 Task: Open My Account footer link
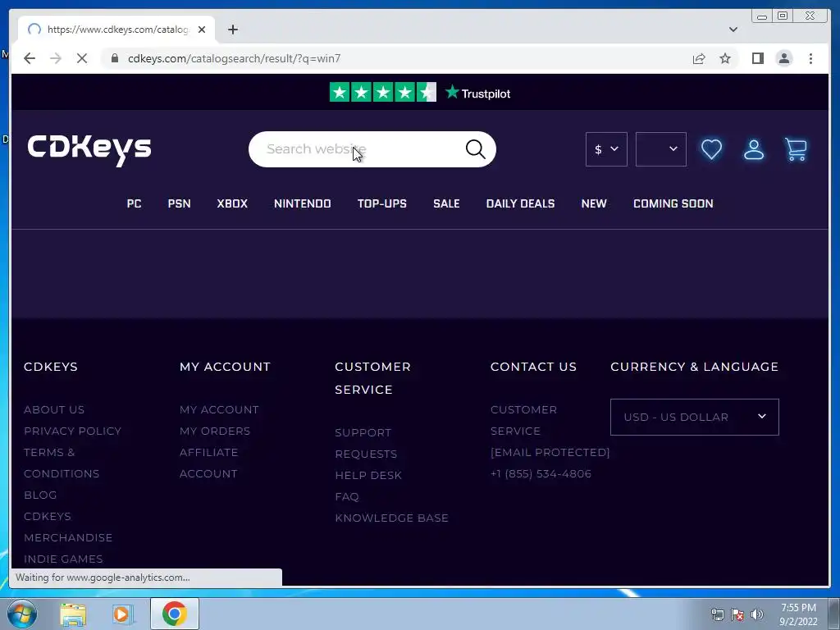coord(219,410)
